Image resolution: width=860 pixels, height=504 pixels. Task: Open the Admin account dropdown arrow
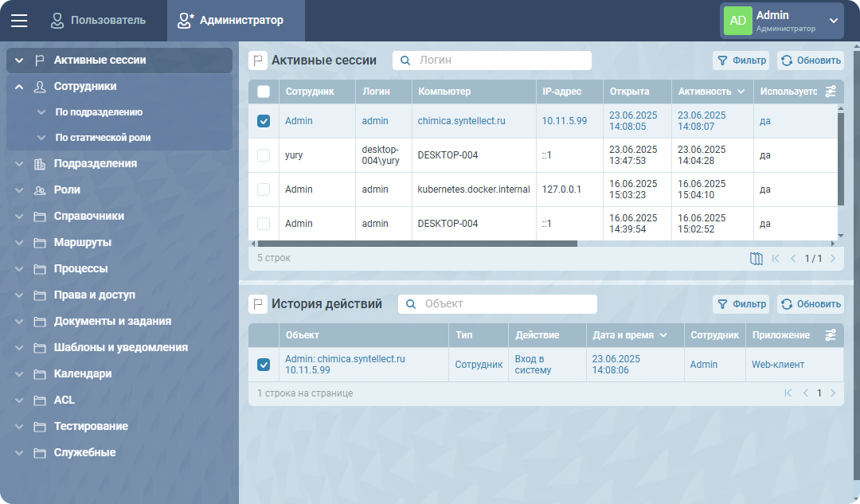point(834,21)
